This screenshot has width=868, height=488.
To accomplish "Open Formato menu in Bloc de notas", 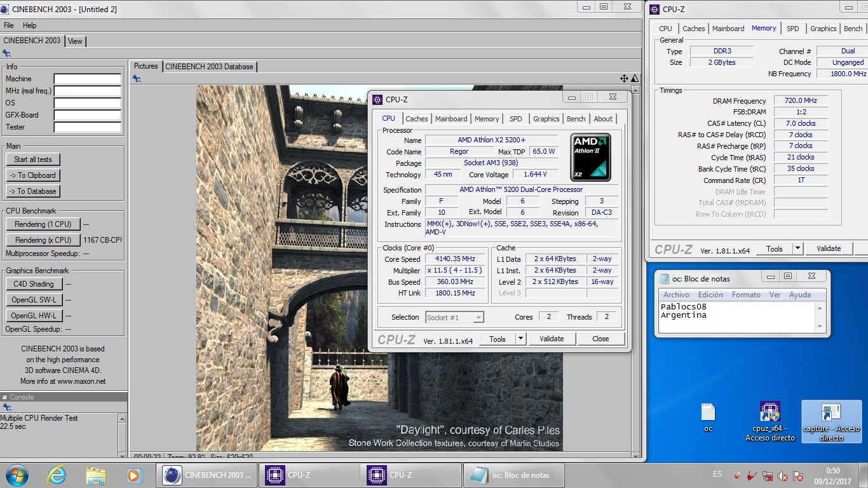I will point(746,295).
